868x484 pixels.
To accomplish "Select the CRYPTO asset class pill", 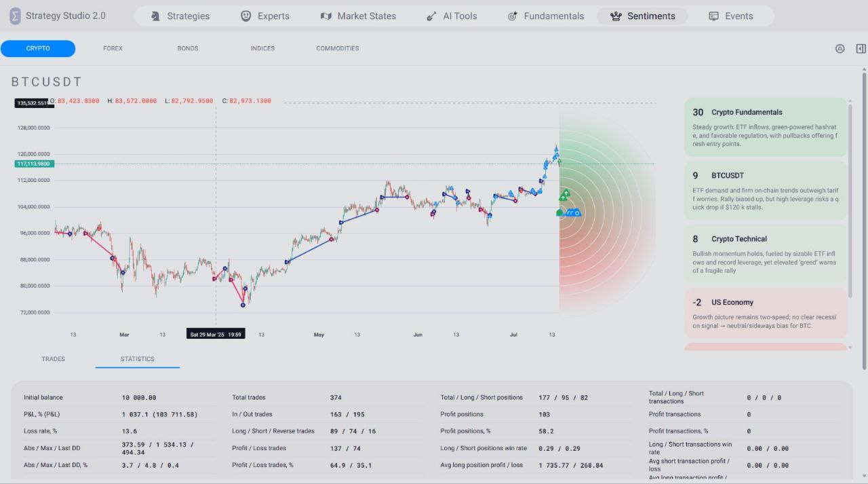I will 38,48.
